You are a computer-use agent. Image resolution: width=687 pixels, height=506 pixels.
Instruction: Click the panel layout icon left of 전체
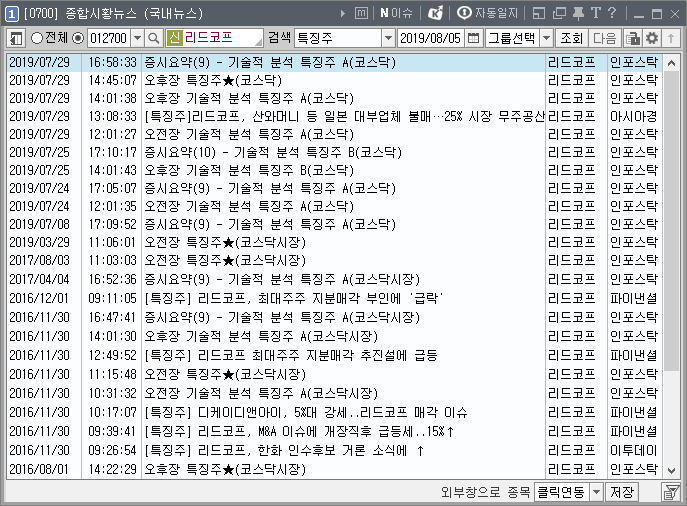pyautogui.click(x=16, y=39)
